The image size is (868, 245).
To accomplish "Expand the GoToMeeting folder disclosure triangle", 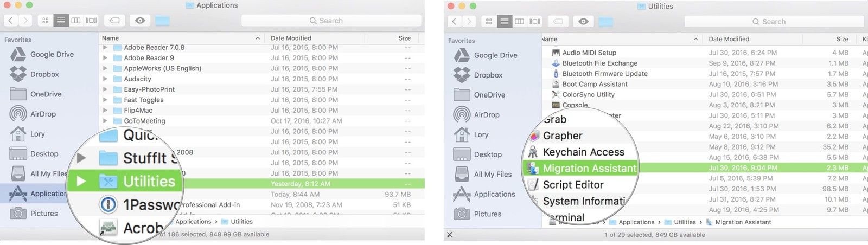I will click(105, 121).
